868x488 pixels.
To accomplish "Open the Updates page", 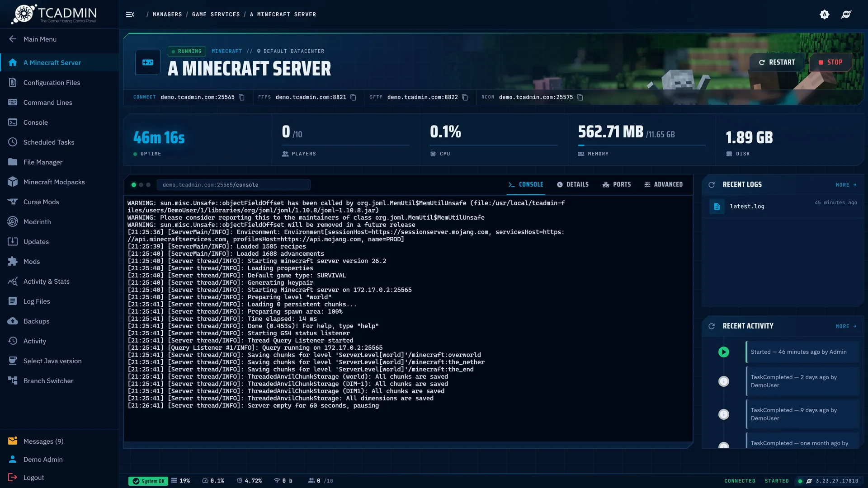I will pos(59,242).
